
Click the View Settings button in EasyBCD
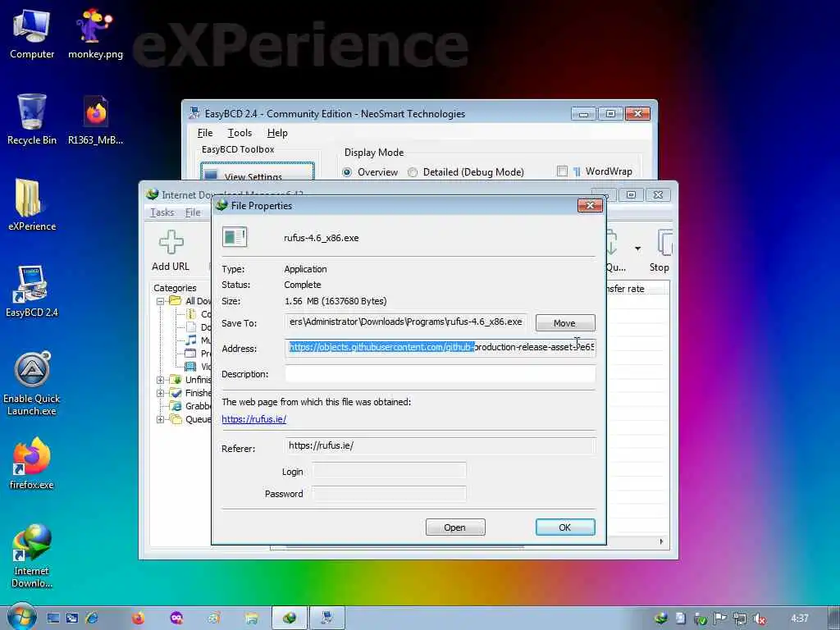[257, 171]
